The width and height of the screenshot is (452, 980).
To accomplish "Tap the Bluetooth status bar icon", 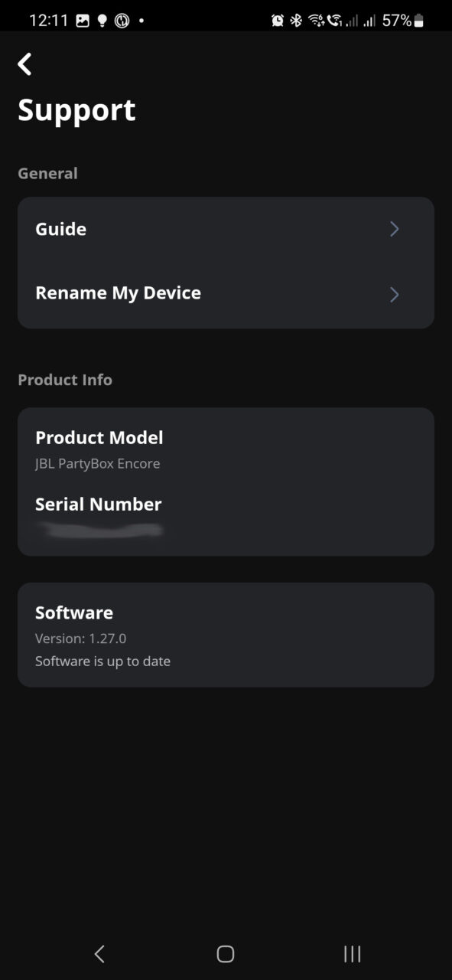I will (x=297, y=21).
